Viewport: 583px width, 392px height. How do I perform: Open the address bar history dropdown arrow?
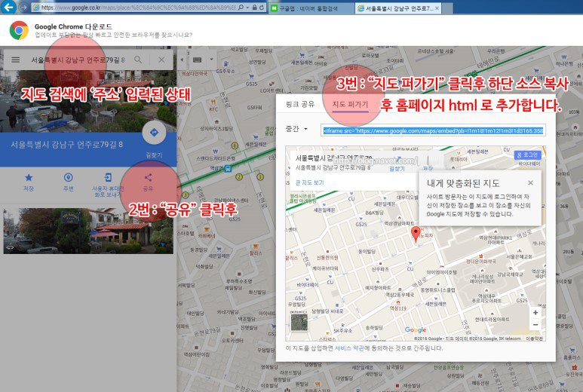coord(247,8)
